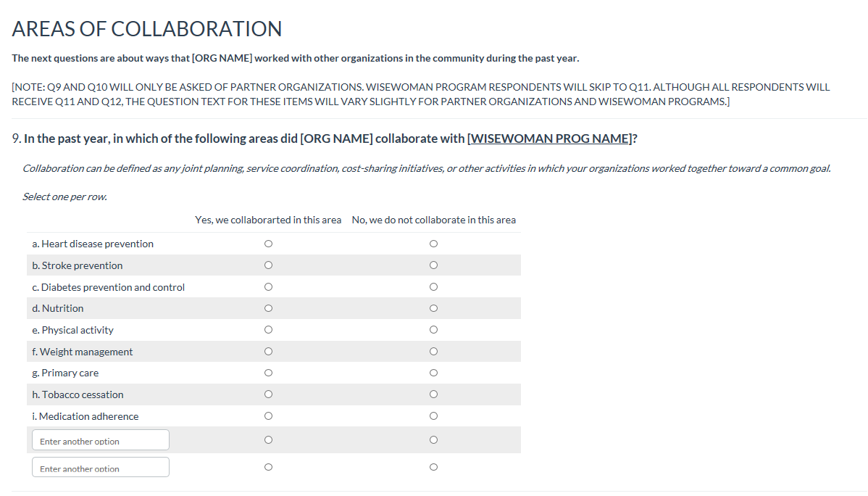Mark No for Tobacco cessation

pos(433,394)
